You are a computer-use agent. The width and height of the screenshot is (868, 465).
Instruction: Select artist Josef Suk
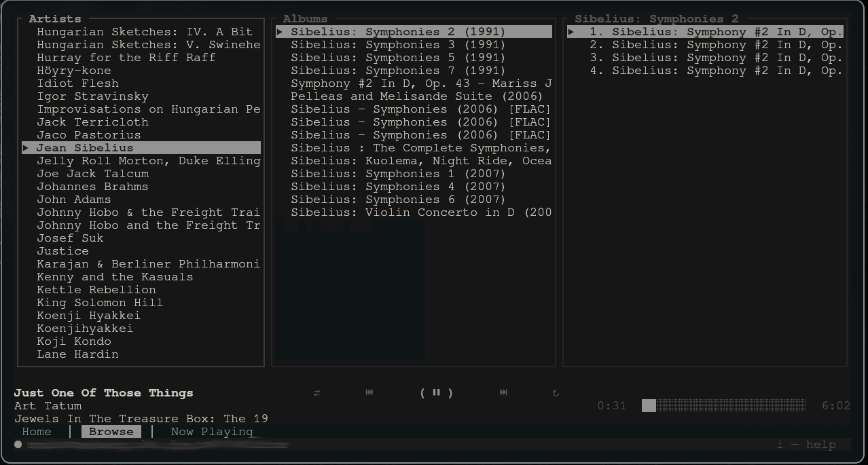point(70,238)
